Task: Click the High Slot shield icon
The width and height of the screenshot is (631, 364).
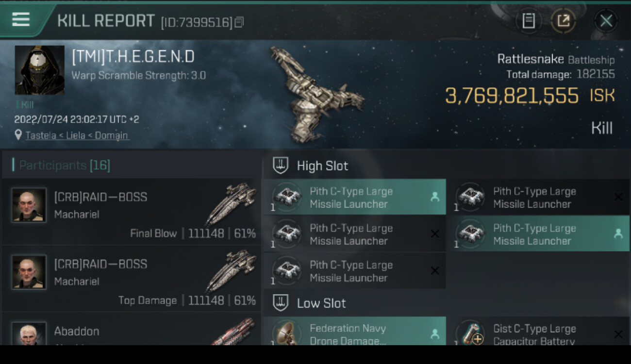Action: click(x=281, y=165)
